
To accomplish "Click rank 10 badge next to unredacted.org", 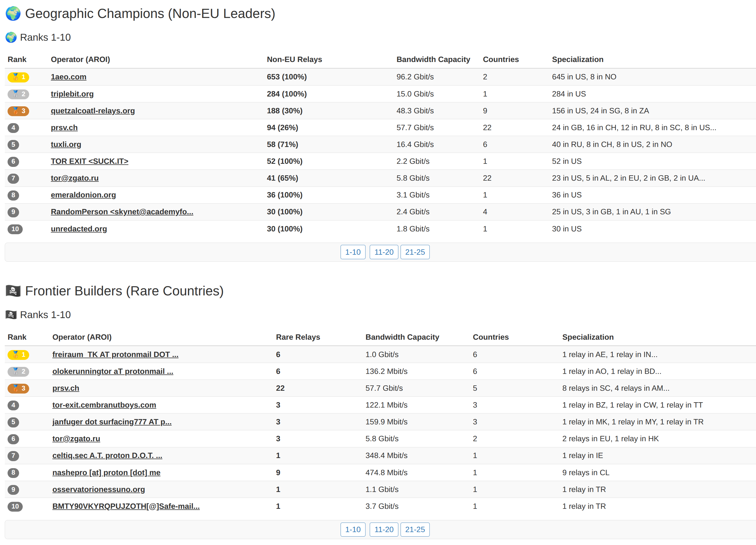I will click(15, 229).
